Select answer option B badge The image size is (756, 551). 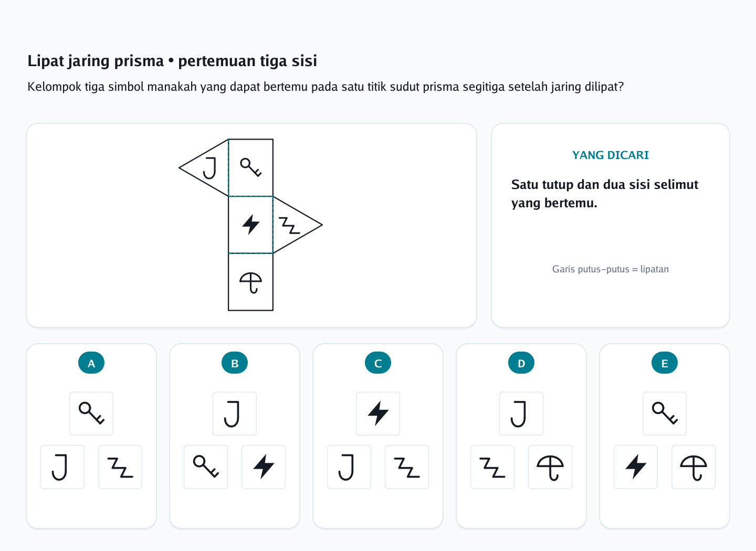(x=235, y=363)
